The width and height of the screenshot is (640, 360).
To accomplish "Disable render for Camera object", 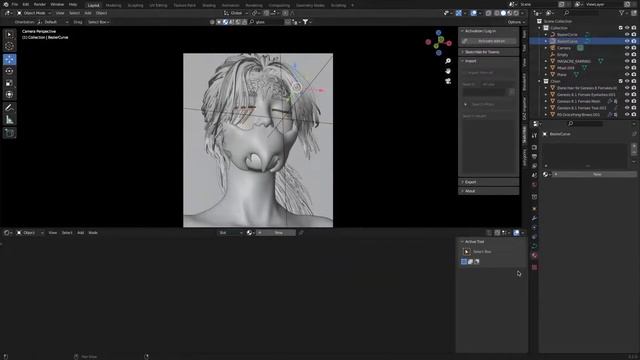I will coord(634,48).
